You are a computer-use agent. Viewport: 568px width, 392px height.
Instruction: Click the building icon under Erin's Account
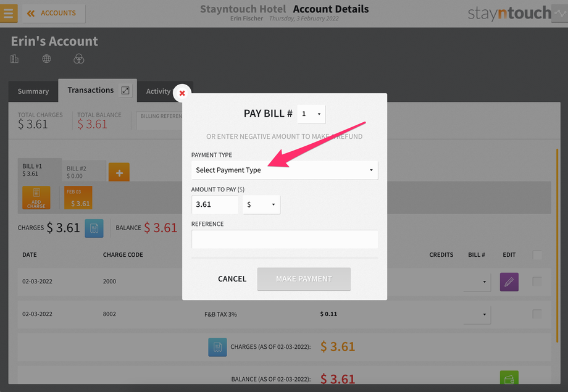coord(14,59)
